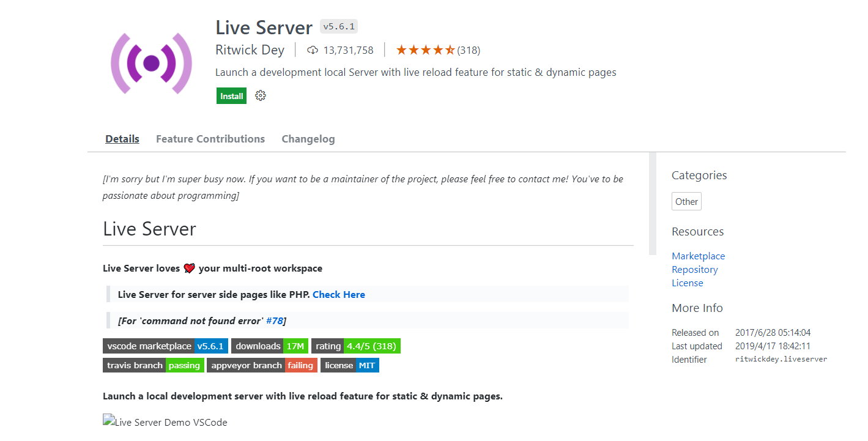
Task: Select the Other category tag
Action: pos(686,202)
